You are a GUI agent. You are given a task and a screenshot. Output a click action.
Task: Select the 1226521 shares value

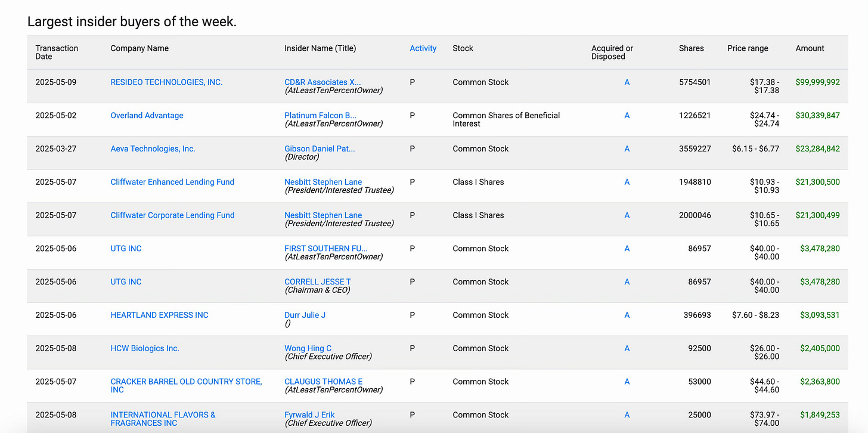pos(695,116)
